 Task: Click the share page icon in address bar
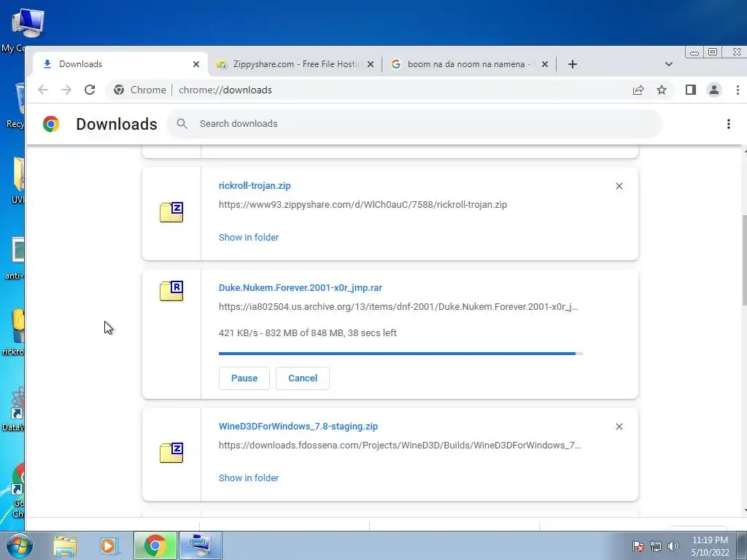click(x=638, y=90)
